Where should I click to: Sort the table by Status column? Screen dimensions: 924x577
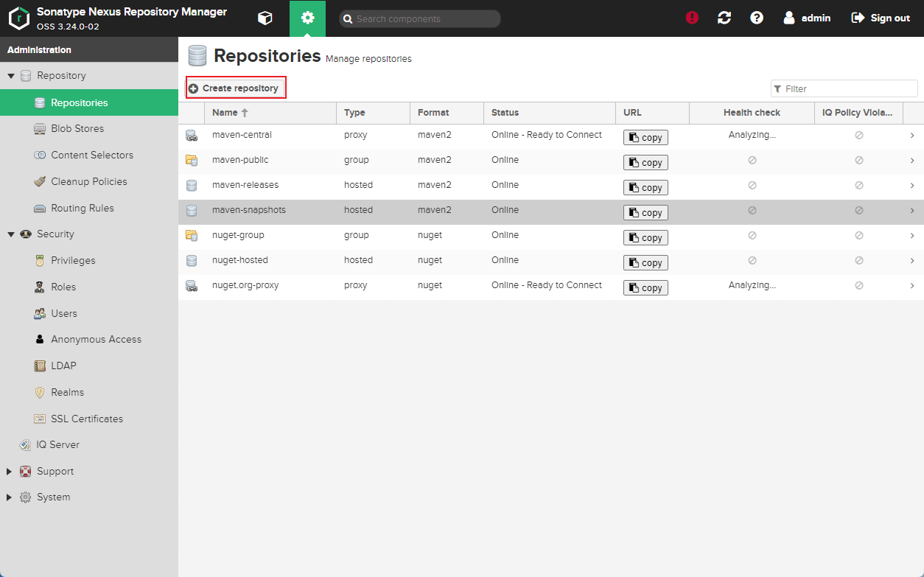(x=550, y=113)
